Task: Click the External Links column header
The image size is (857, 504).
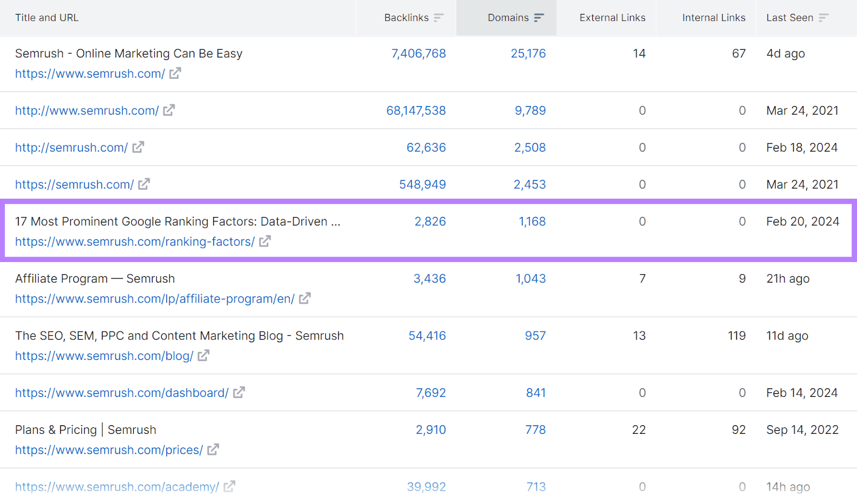Action: click(x=612, y=18)
